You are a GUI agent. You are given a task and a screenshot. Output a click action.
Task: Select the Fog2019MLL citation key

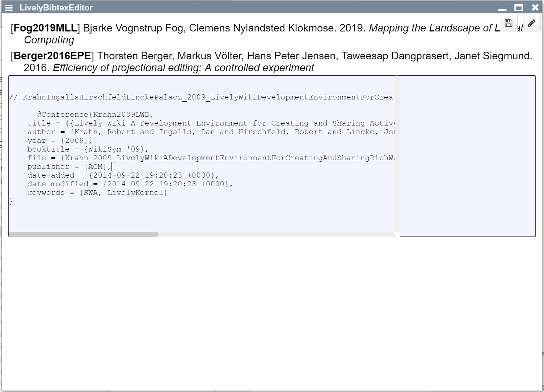[x=45, y=28]
